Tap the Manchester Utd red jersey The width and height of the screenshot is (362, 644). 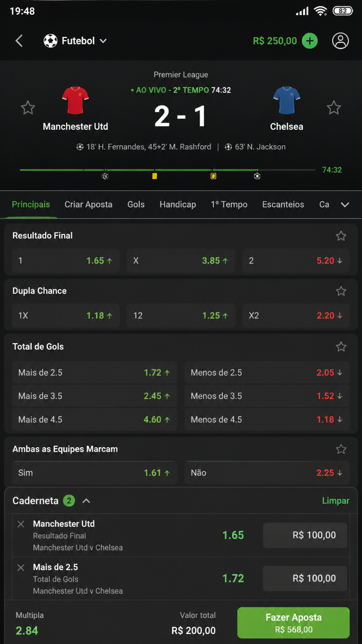(x=75, y=100)
